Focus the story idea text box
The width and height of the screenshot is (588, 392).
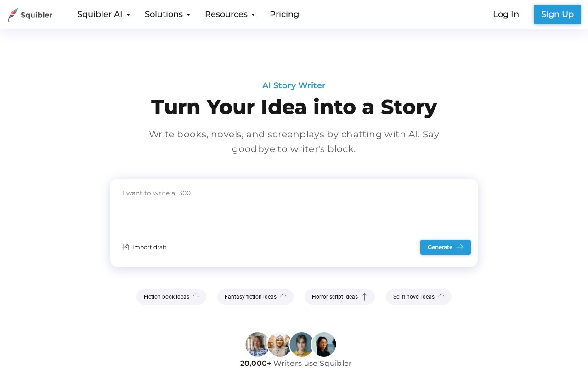(x=294, y=209)
